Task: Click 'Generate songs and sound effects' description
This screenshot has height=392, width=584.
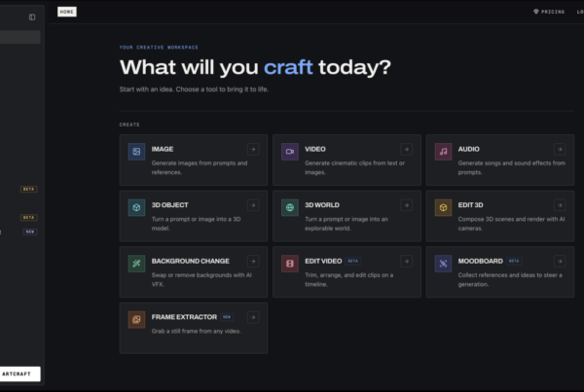Action: pyautogui.click(x=511, y=167)
